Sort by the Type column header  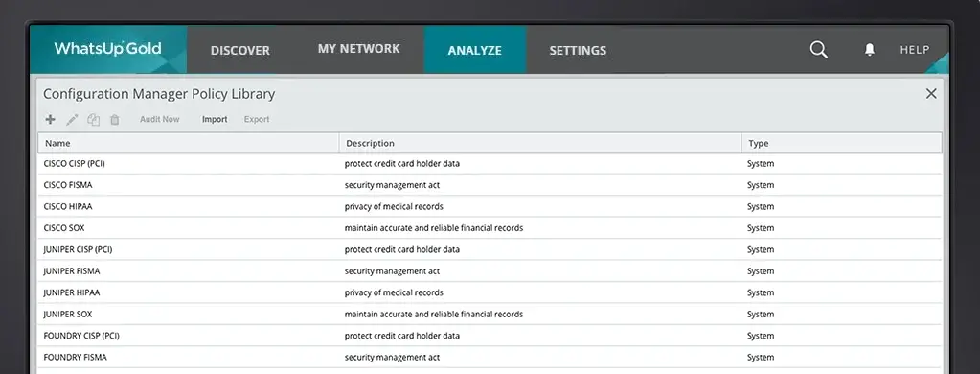click(841, 143)
